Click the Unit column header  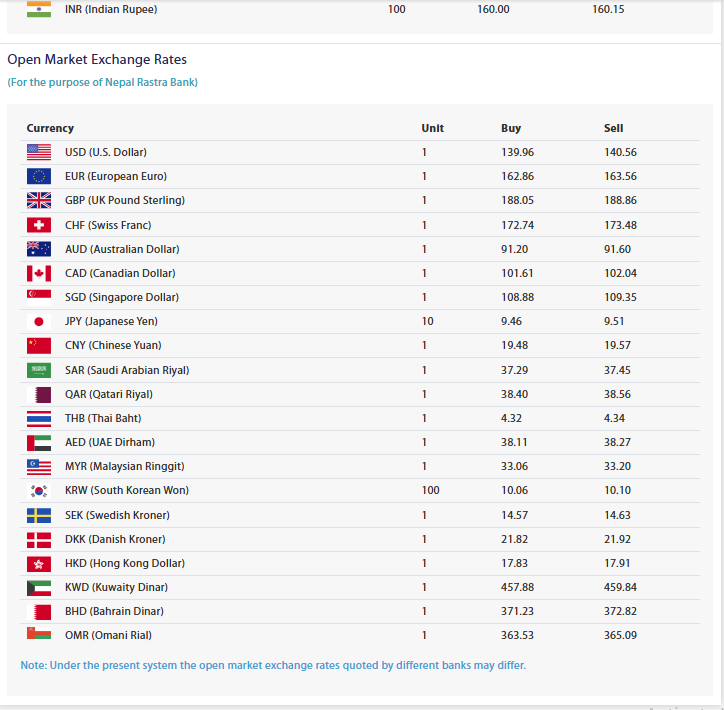tap(432, 128)
